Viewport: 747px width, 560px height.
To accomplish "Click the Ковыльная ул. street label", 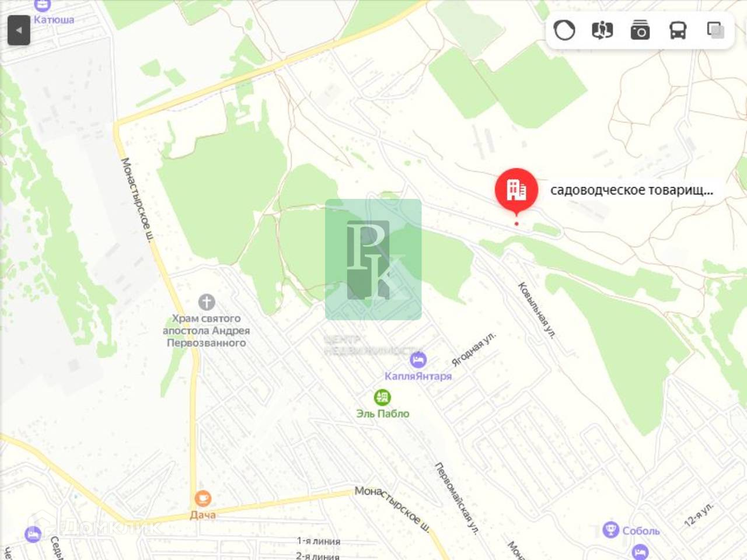I will coord(537,310).
